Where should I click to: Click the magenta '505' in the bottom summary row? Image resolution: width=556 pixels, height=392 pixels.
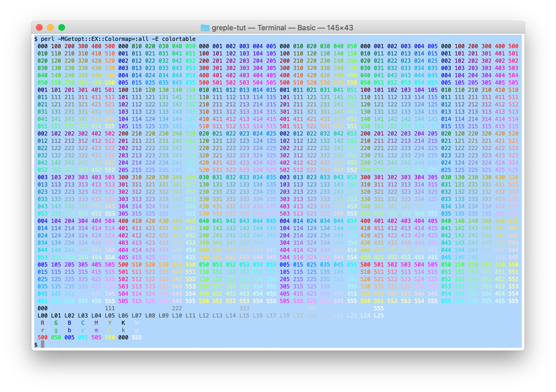[x=96, y=337]
